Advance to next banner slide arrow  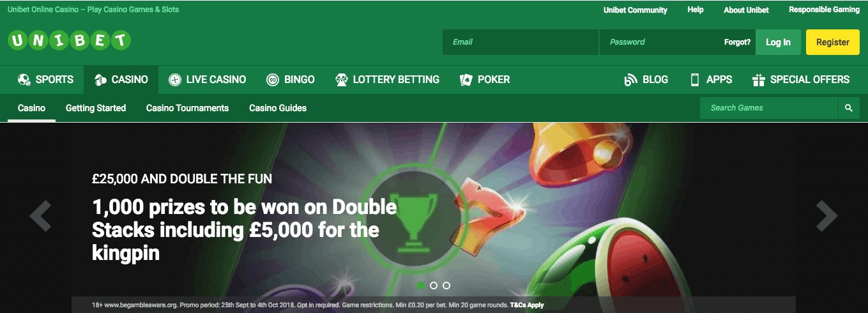[x=827, y=216]
